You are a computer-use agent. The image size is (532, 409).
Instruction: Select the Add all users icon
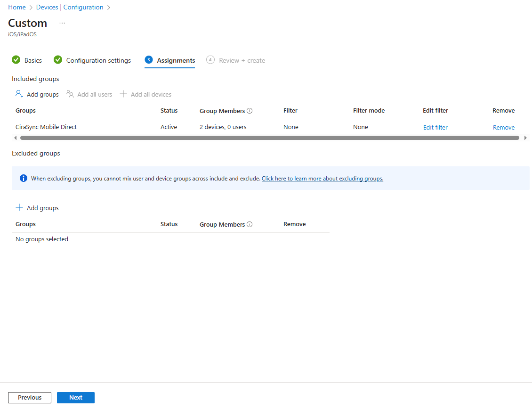70,94
